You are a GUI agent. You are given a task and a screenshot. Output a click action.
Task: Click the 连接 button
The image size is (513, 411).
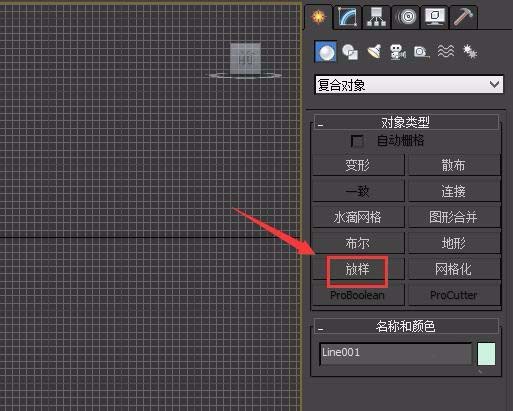click(454, 191)
